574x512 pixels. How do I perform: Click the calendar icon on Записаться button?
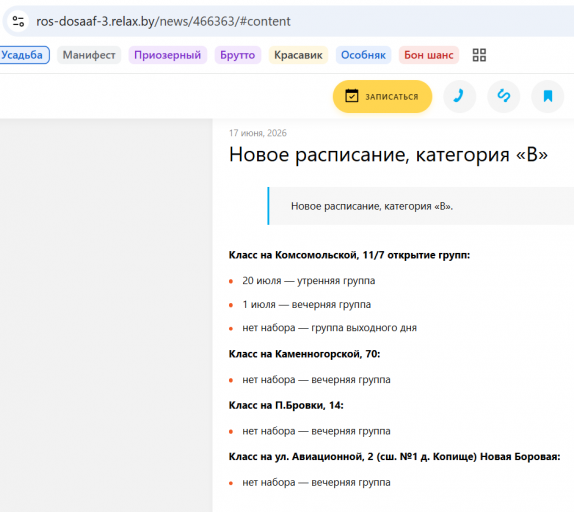click(351, 96)
